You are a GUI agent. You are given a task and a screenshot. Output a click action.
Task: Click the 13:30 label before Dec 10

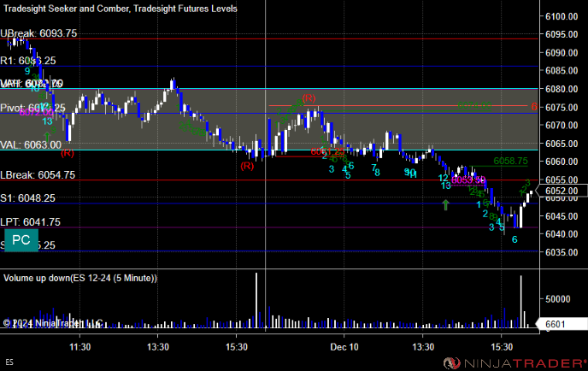[158, 347]
